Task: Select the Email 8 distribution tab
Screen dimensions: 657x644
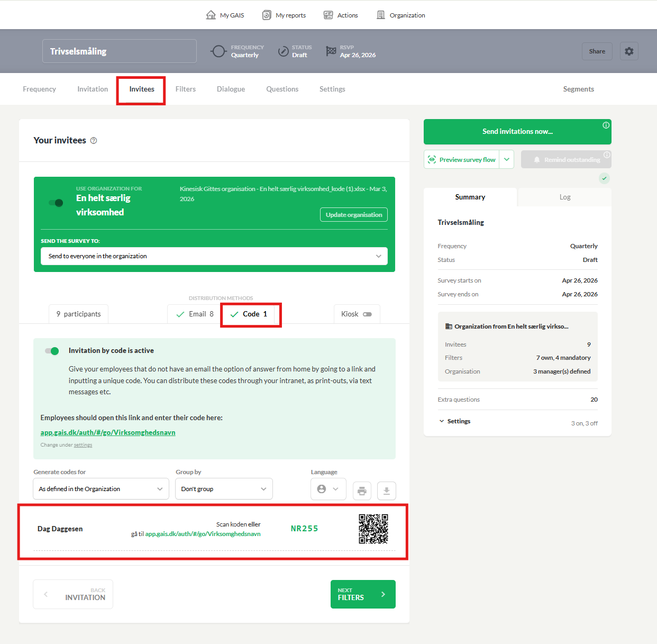Action: pos(195,314)
